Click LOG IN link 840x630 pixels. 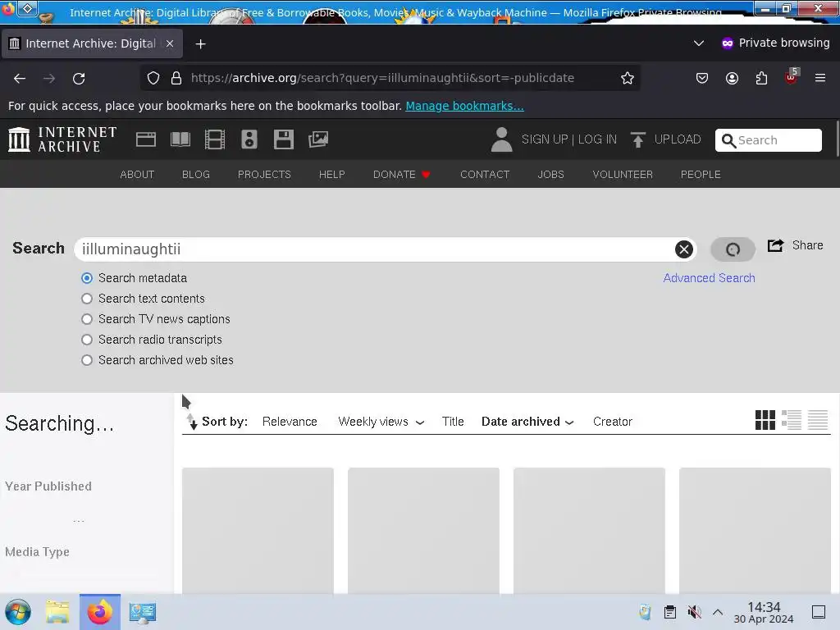tap(597, 139)
